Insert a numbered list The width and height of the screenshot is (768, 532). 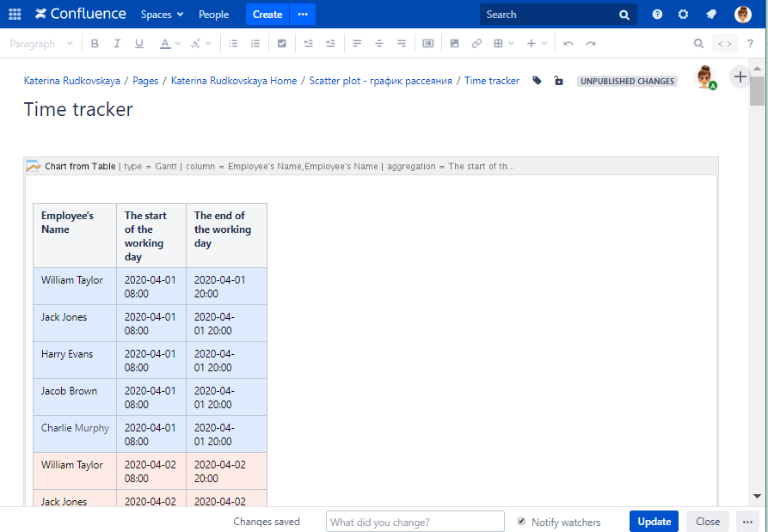254,43
